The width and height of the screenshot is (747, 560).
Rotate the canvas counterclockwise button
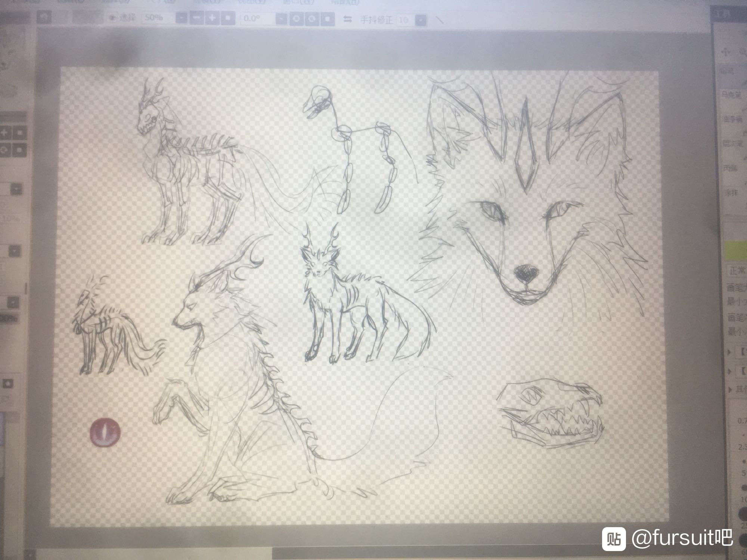296,19
